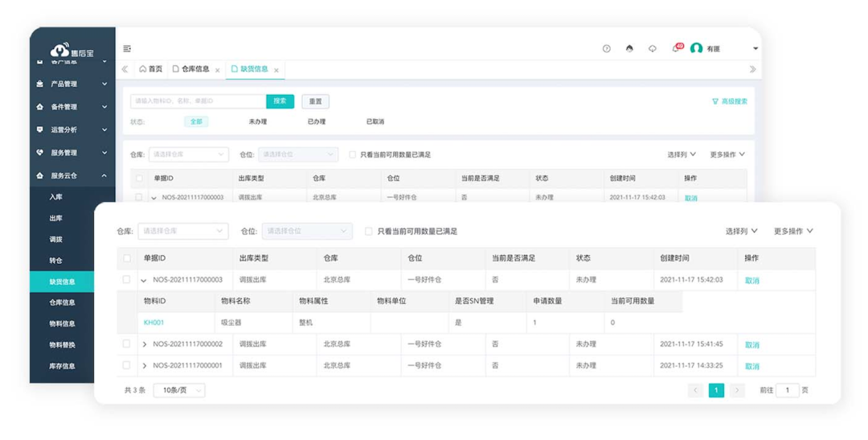Open the help question-mark icon in header
The height and width of the screenshot is (440, 868).
[607, 49]
